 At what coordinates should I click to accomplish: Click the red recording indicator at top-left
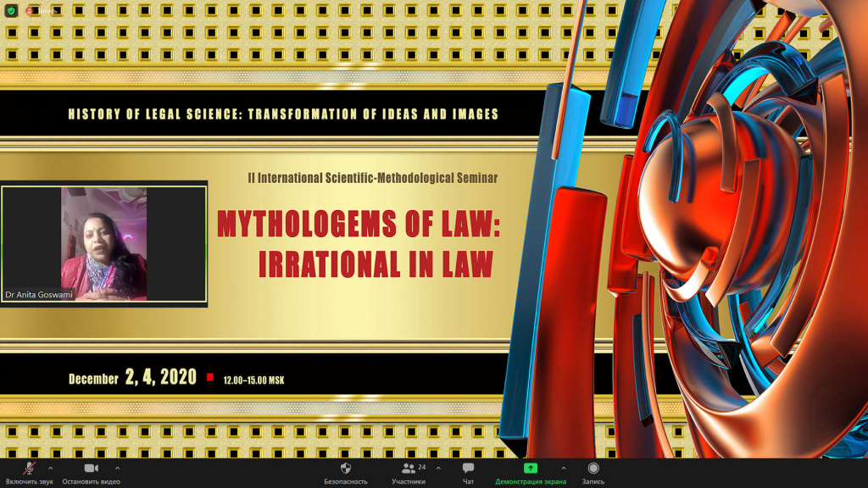click(30, 11)
